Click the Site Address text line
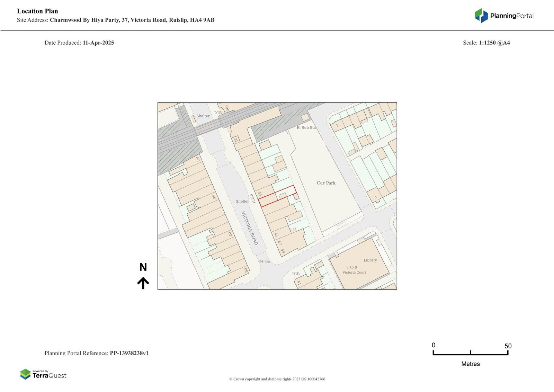The width and height of the screenshot is (554, 392). [116, 20]
